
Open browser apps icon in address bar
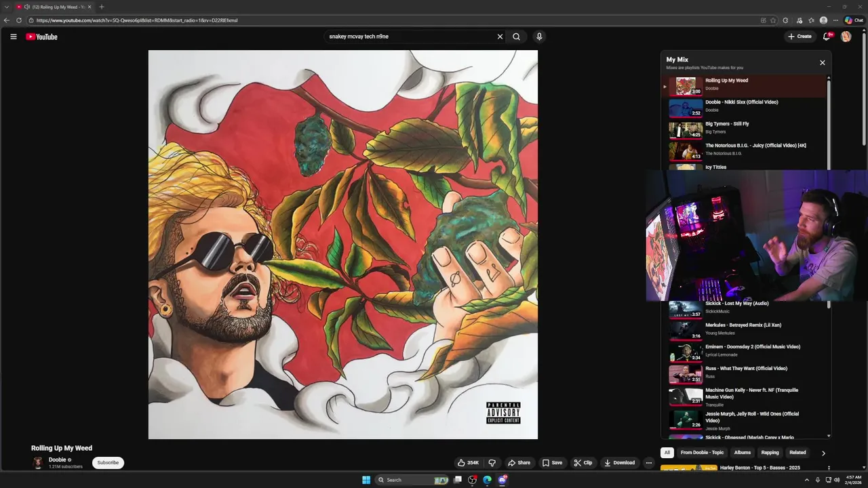764,20
